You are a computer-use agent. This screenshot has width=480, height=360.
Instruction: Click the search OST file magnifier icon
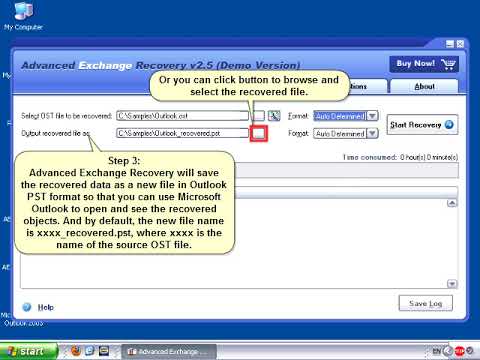[x=274, y=116]
